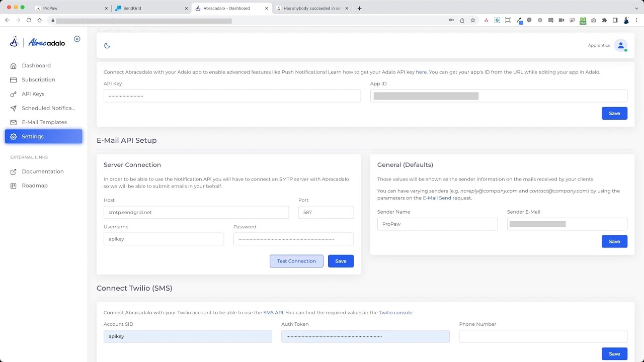The height and width of the screenshot is (362, 644).
Task: Reload the current page
Action: tap(29, 20)
